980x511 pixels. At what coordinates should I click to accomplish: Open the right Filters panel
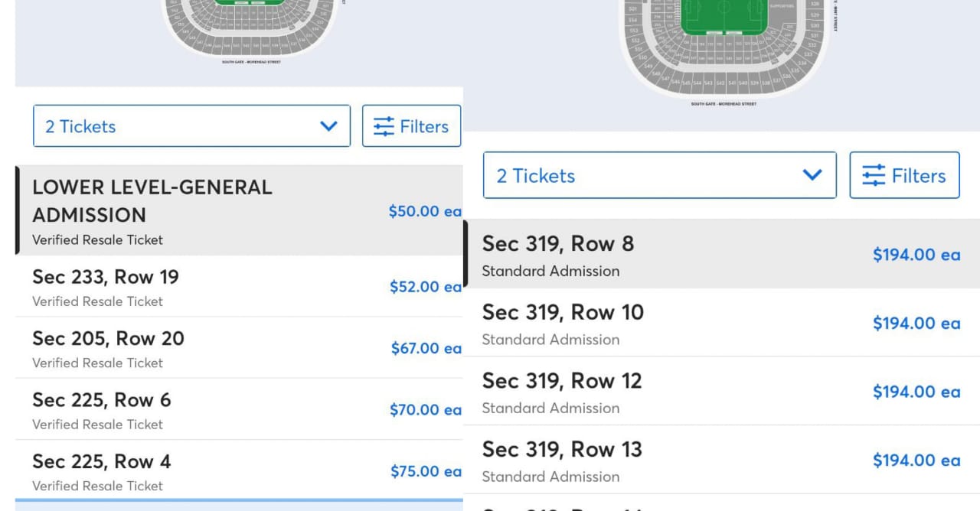click(x=904, y=175)
